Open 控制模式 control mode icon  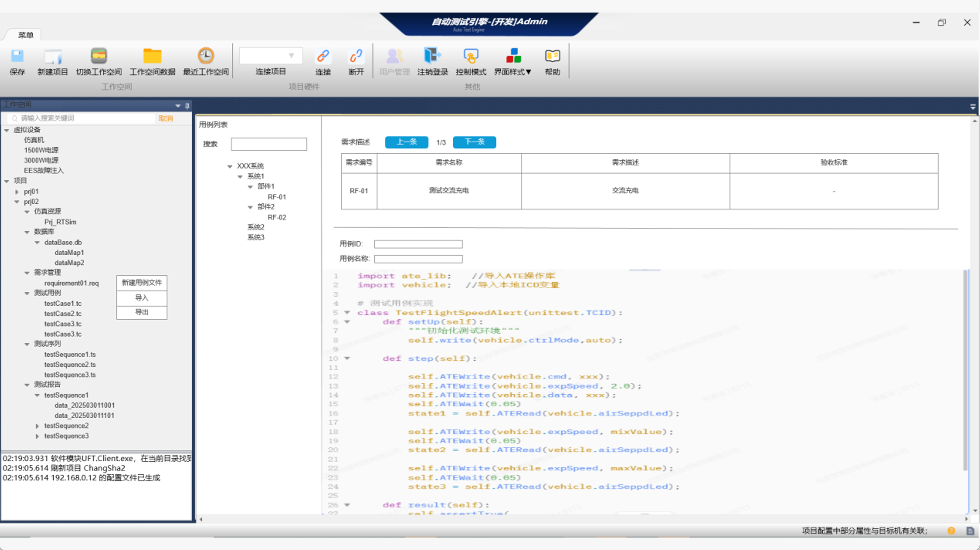[x=471, y=56]
